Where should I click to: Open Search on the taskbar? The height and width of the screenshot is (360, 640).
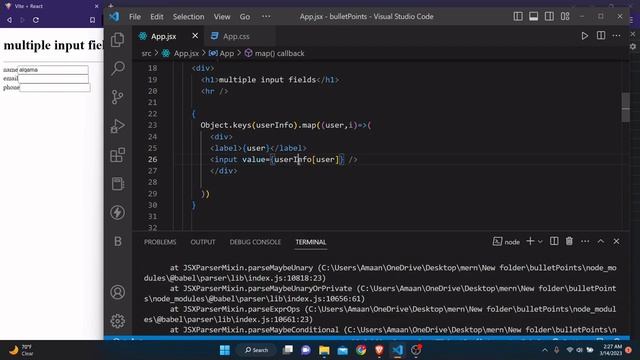(x=257, y=350)
